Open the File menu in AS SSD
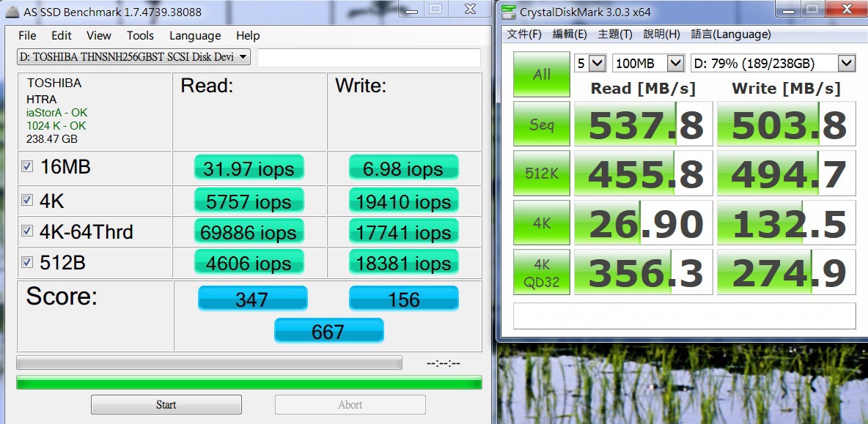 tap(27, 35)
